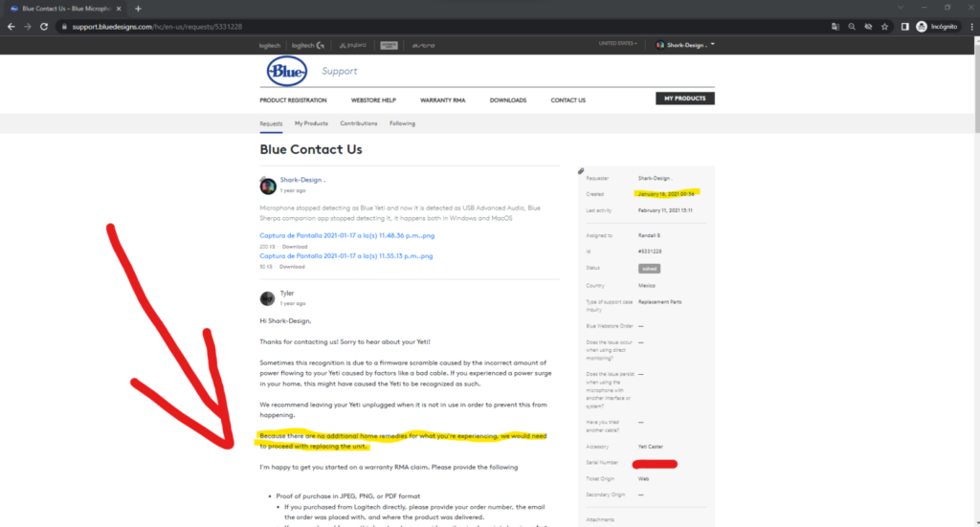Click the paperclip icon on the sidebar
Viewport: 980px width, 527px height.
[581, 171]
